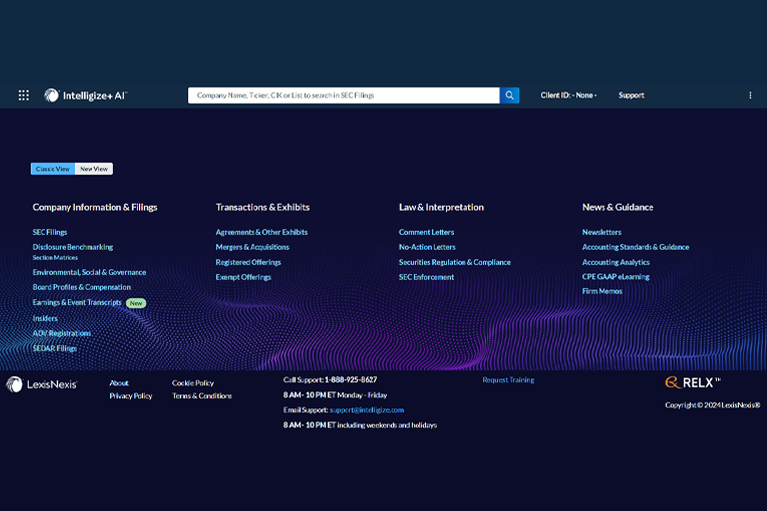
Task: Click Transactions & Exhibits heading
Action: pyautogui.click(x=263, y=207)
